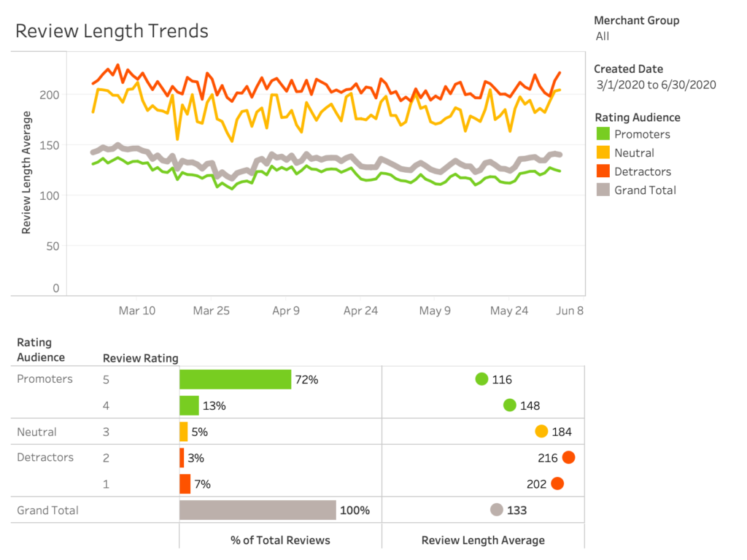The height and width of the screenshot is (560, 747).
Task: Click the orange dot labeled 202
Action: tap(557, 483)
